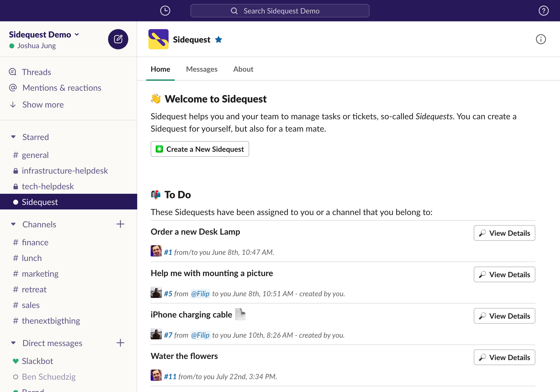The height and width of the screenshot is (392, 560).
Task: Select Sidequest app in the sidebar
Action: click(x=69, y=202)
